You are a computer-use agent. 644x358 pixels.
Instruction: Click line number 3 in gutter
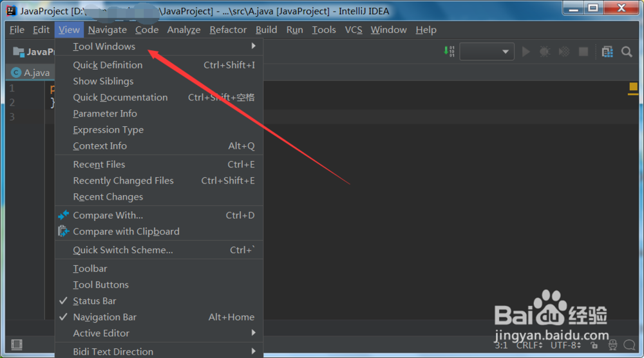pos(12,117)
